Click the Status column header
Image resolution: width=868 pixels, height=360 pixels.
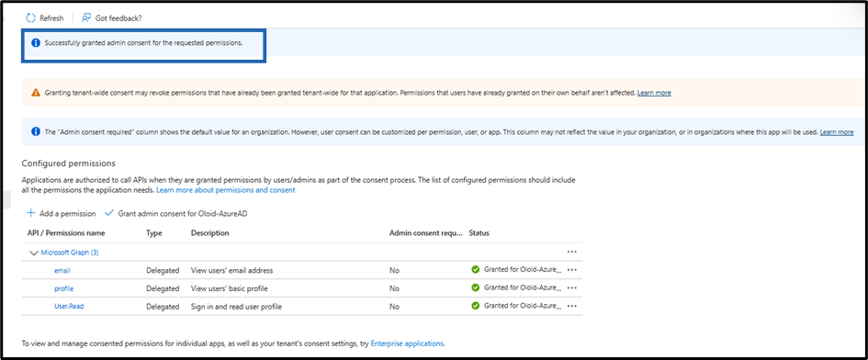tap(479, 233)
